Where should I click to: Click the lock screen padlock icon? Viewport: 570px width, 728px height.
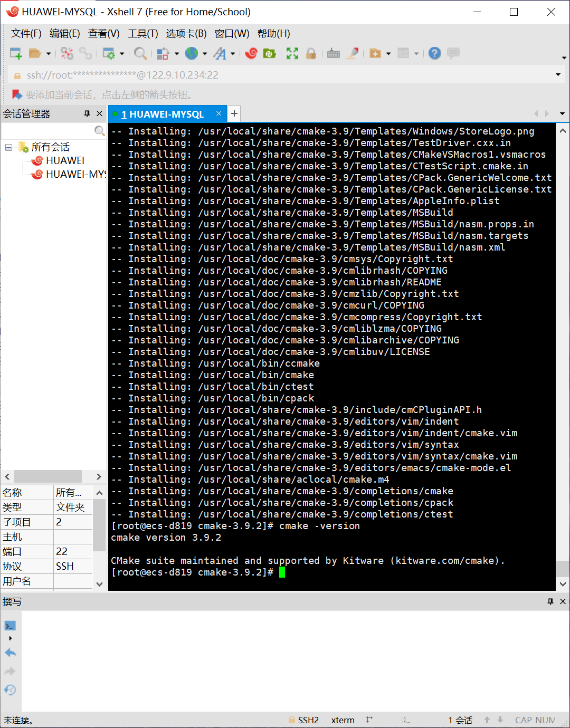coord(311,53)
